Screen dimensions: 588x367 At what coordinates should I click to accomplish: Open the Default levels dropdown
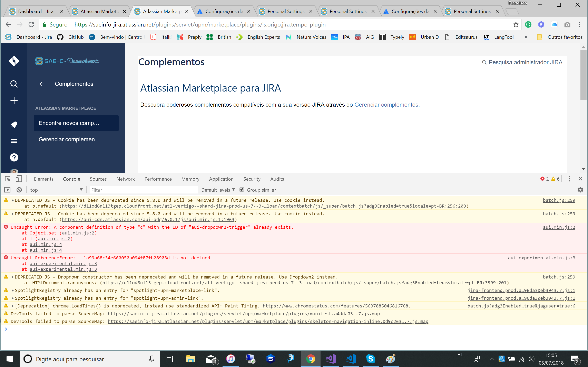click(x=217, y=190)
